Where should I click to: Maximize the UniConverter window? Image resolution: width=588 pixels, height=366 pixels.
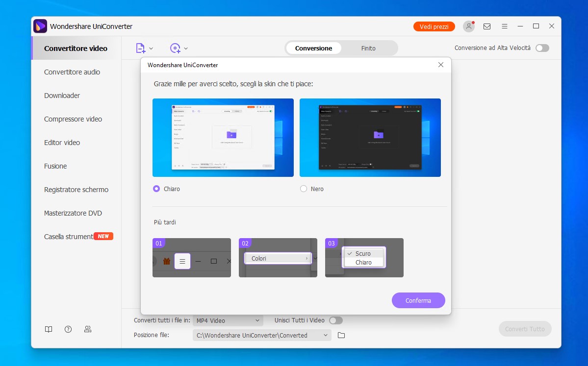pos(536,26)
